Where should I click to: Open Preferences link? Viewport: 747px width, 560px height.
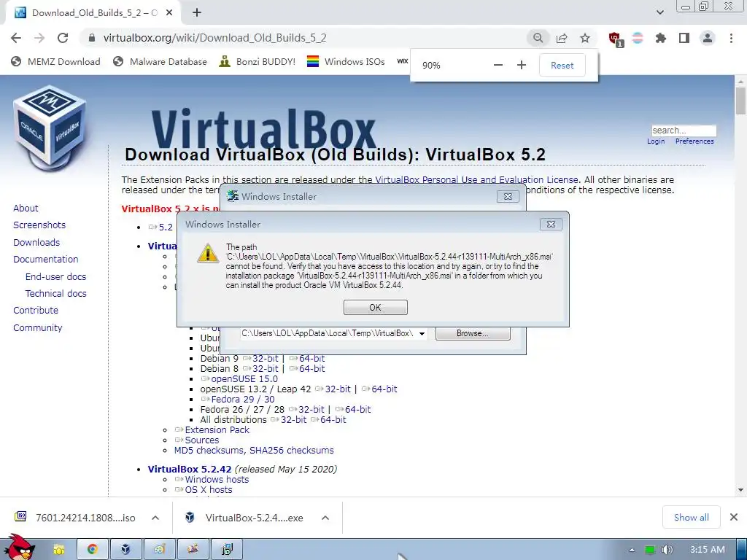point(694,141)
